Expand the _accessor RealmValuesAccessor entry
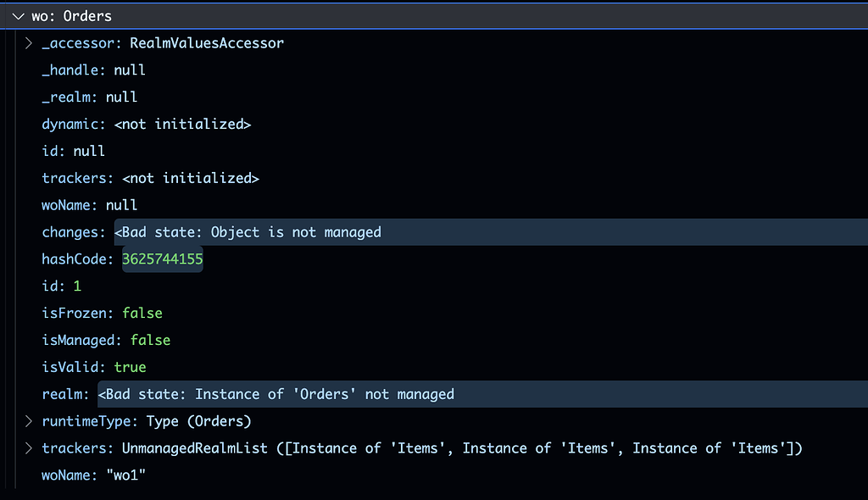Image resolution: width=868 pixels, height=500 pixels. pyautogui.click(x=29, y=43)
